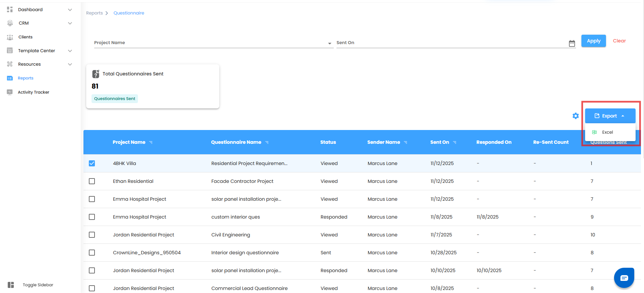Uncheck the 4BHK Villa row checkbox
This screenshot has height=293, width=644.
click(92, 163)
